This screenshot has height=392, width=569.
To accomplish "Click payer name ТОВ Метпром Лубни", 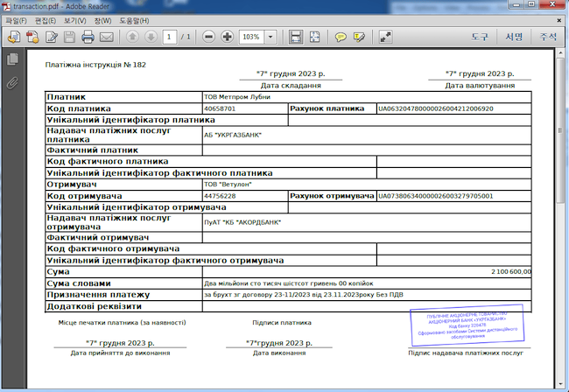I will coord(237,97).
